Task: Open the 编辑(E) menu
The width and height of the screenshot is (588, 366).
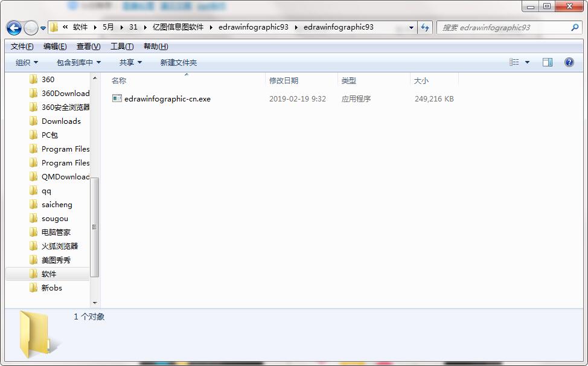Action: (x=55, y=47)
